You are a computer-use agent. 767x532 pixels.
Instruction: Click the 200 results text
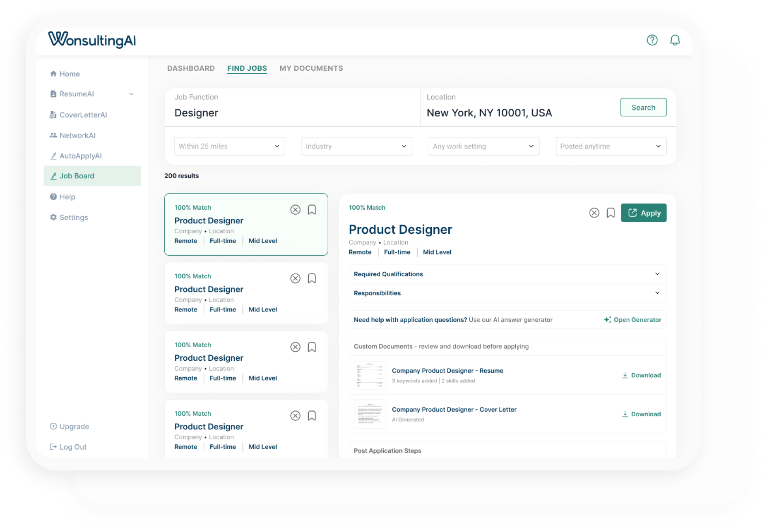click(181, 176)
